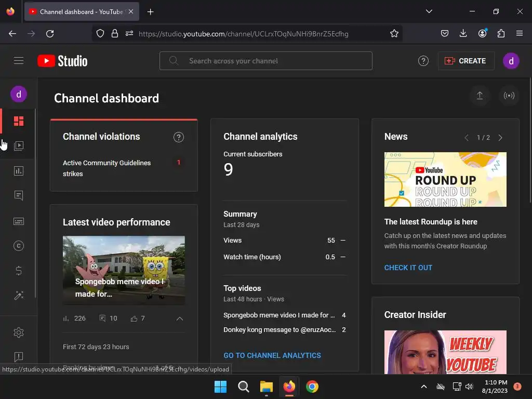Open the Content sidebar icon
The image size is (532, 399).
pyautogui.click(x=19, y=146)
